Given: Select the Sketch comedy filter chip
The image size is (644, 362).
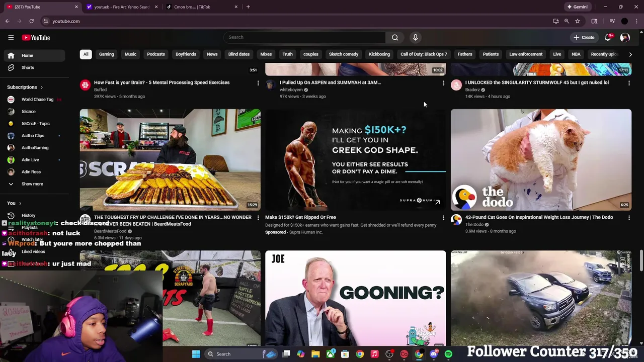Looking at the screenshot, I should pyautogui.click(x=344, y=54).
